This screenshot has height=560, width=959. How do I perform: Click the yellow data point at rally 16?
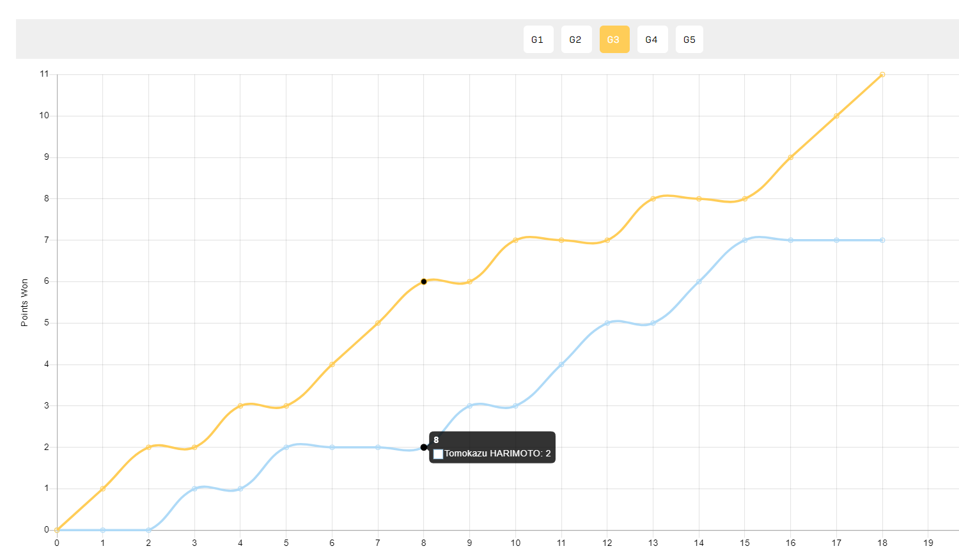[791, 157]
